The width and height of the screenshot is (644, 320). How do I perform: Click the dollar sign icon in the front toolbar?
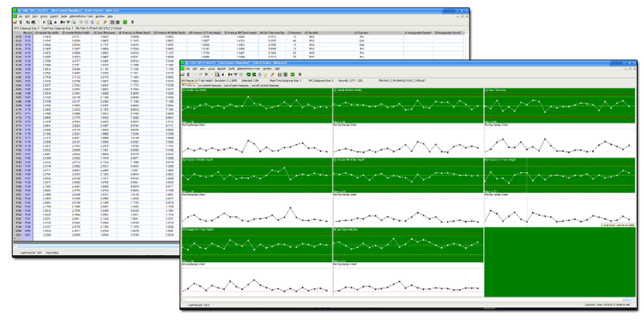(299, 75)
